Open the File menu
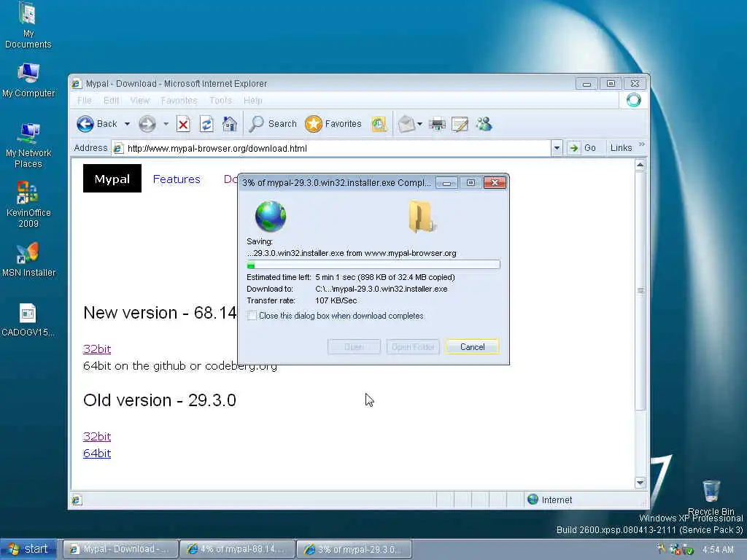Screen dimensions: 747x560 point(85,101)
